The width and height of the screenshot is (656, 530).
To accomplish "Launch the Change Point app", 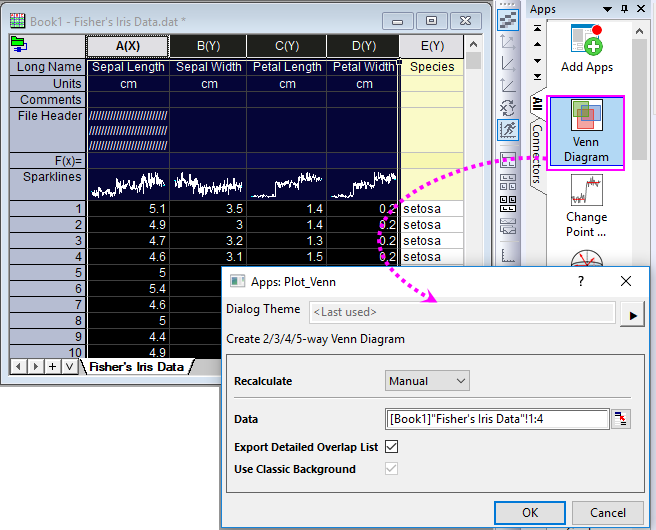I will (586, 204).
